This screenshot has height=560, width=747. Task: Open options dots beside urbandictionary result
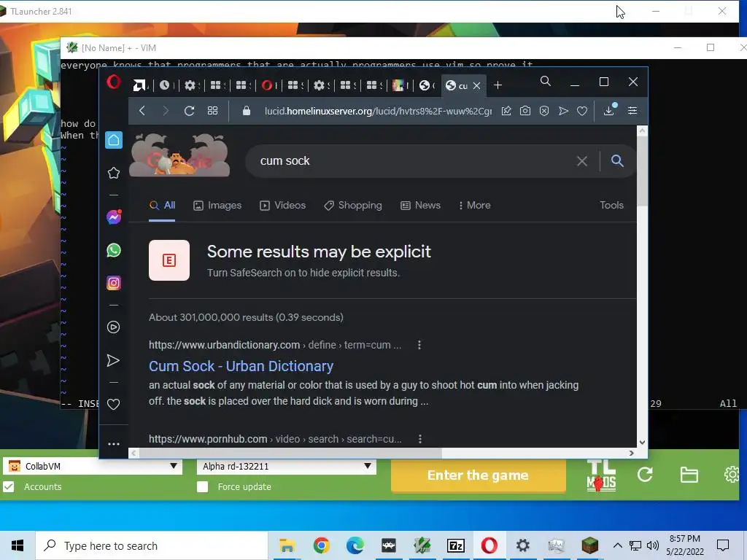(x=419, y=345)
